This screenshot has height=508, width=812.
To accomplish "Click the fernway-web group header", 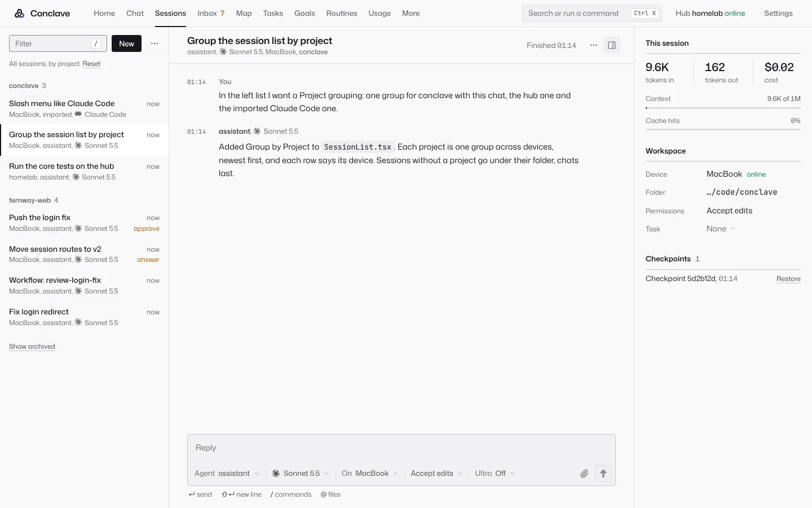I will [33, 200].
